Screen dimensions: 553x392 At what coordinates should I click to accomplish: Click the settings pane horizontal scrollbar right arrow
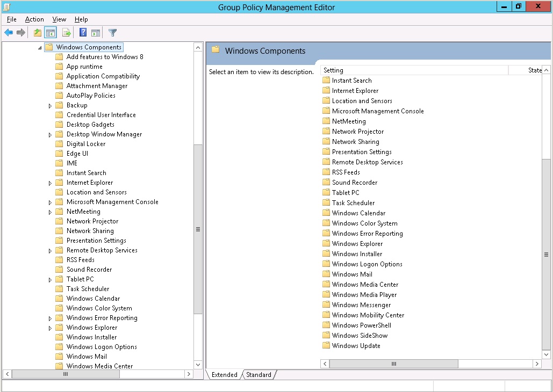537,364
